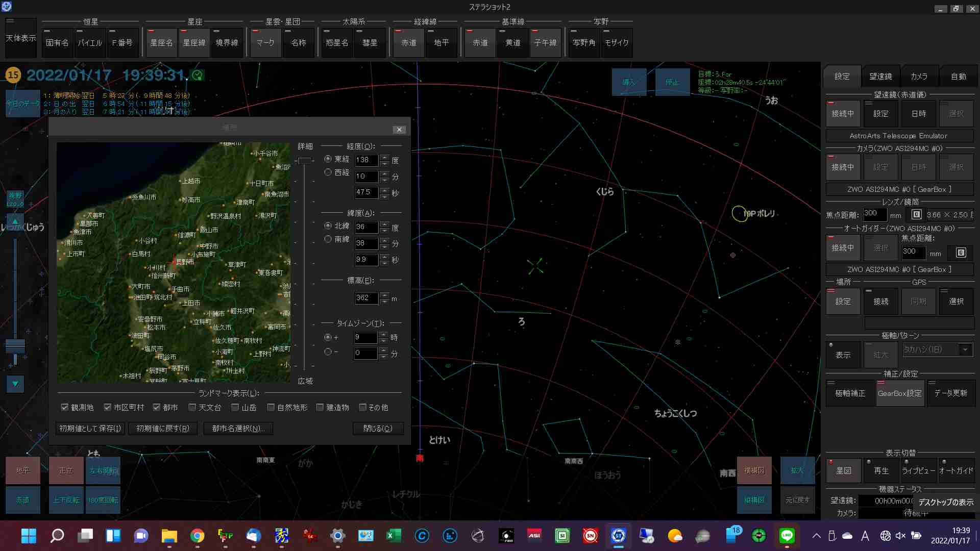The width and height of the screenshot is (980, 551).
Task: Select the minus time zone radio button
Action: coord(328,352)
